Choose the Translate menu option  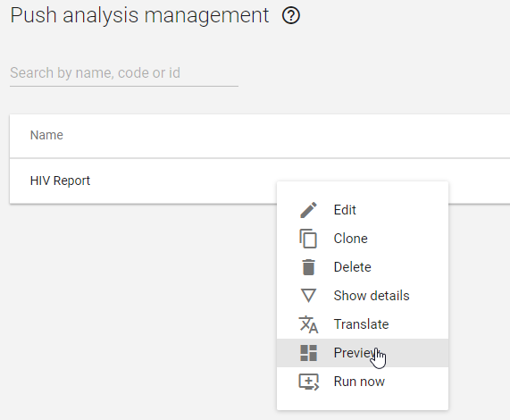pos(363,324)
